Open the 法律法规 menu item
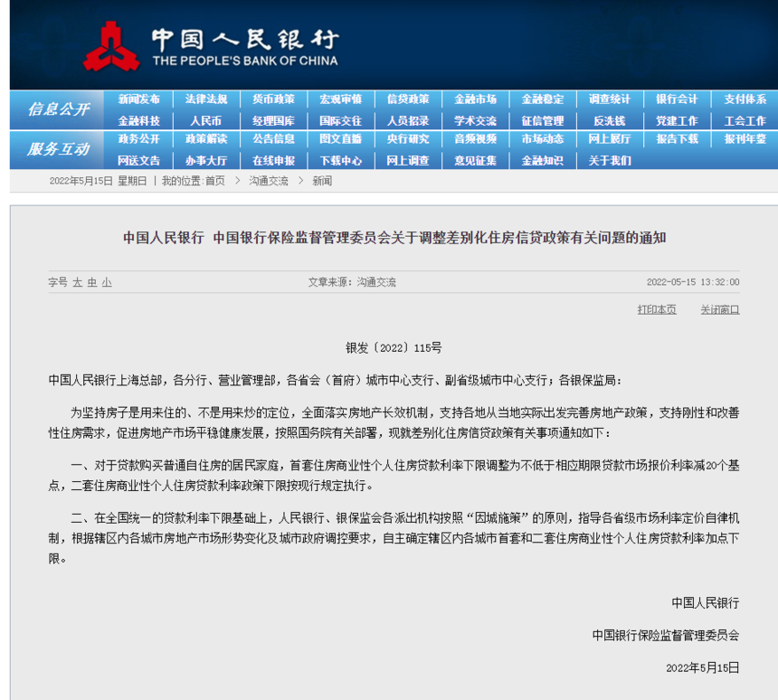 [x=206, y=99]
